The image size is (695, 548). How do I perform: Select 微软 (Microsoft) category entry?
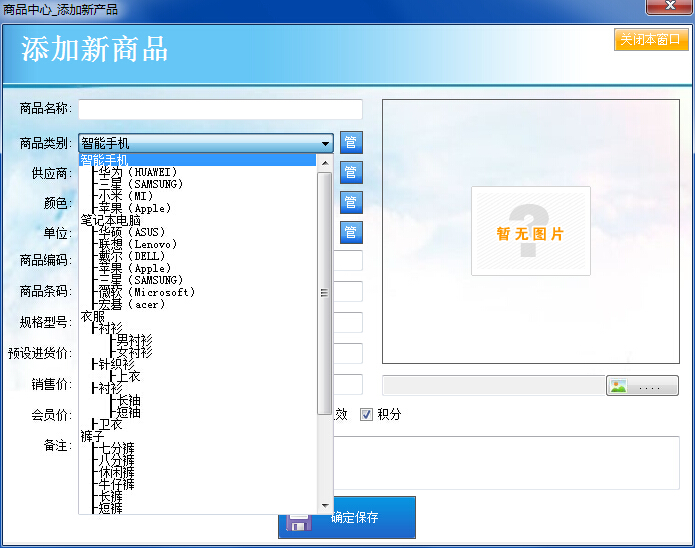[146, 292]
